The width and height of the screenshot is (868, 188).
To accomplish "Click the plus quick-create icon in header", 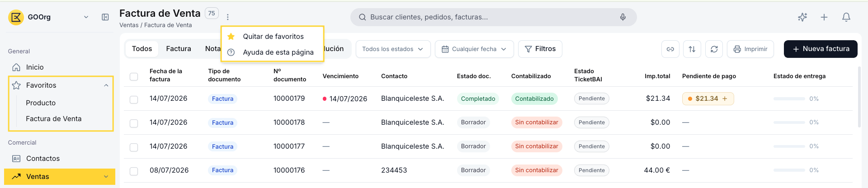I will pyautogui.click(x=824, y=17).
